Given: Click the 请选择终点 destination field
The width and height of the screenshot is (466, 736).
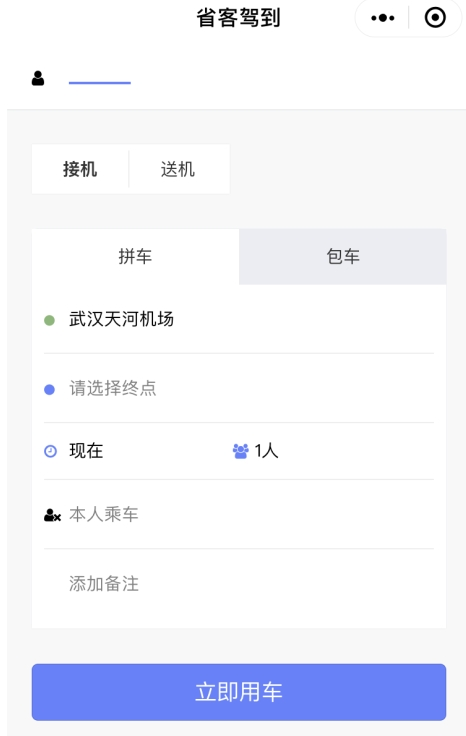Looking at the screenshot, I should [x=239, y=388].
